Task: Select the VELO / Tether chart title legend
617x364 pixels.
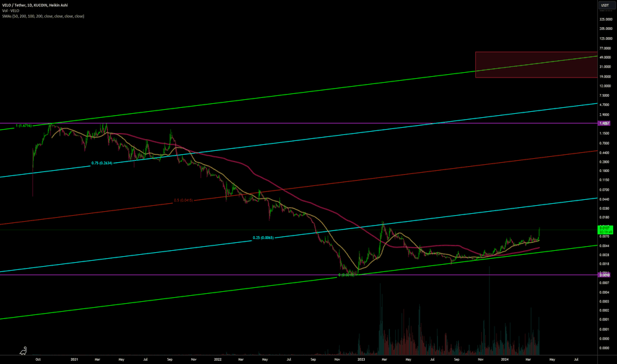Action: click(x=35, y=5)
